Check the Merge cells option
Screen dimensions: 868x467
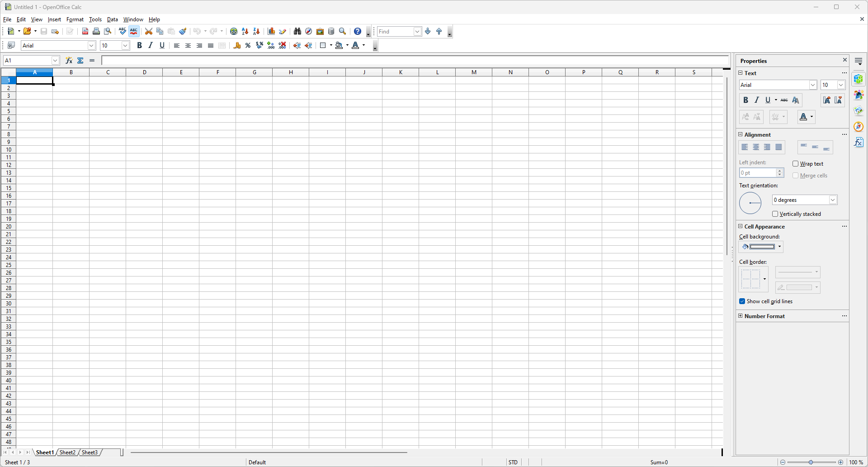coord(796,176)
